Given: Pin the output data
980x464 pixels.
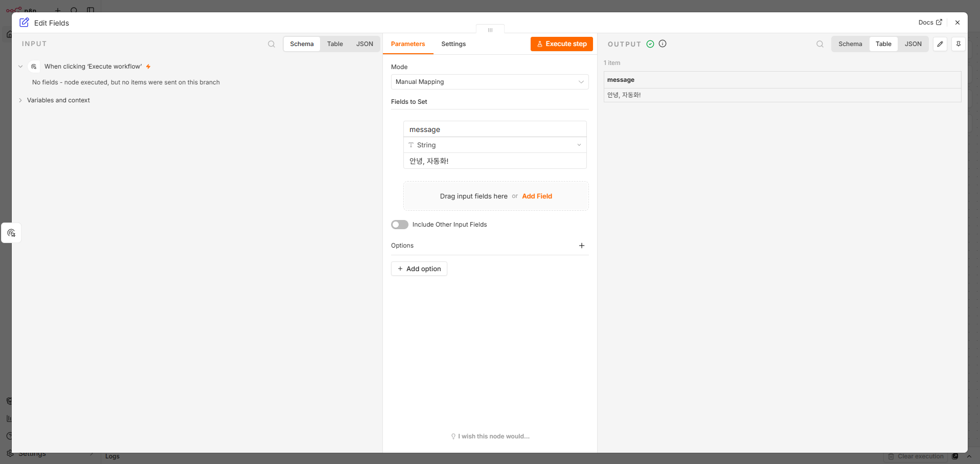Looking at the screenshot, I should 959,44.
